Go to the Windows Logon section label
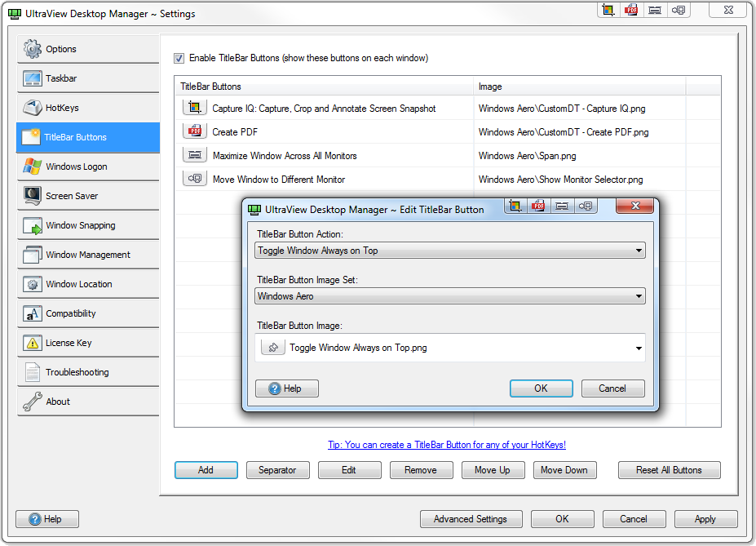 pyautogui.click(x=77, y=166)
